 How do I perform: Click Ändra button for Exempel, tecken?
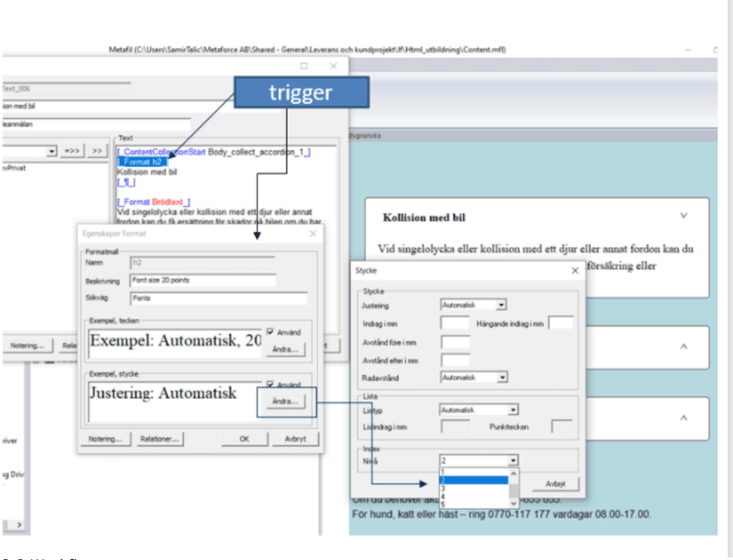[285, 349]
